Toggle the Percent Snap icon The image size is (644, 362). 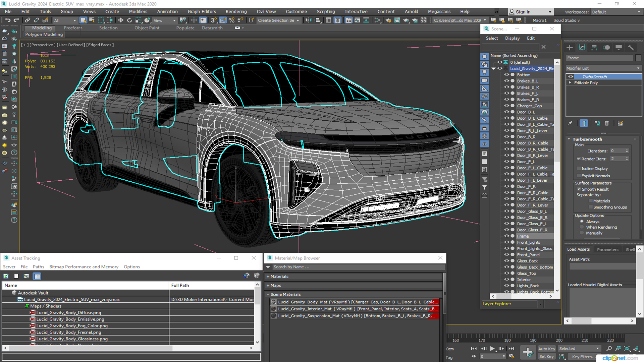coord(231,20)
